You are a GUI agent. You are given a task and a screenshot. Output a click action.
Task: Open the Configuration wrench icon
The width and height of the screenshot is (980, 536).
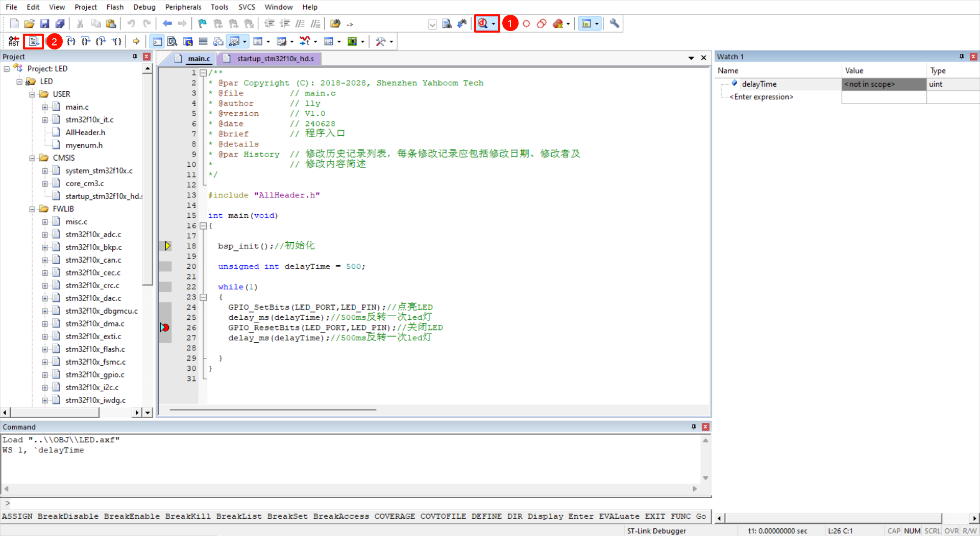[615, 23]
